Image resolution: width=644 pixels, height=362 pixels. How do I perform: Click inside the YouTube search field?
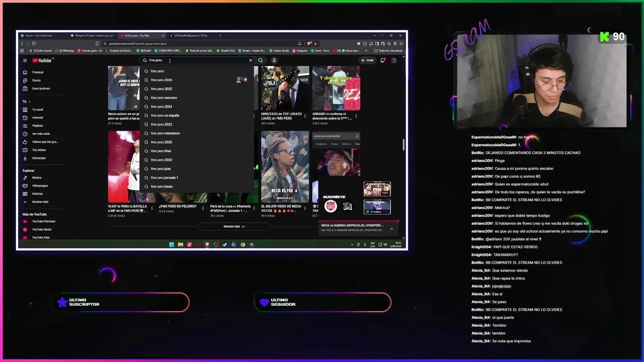(197, 60)
